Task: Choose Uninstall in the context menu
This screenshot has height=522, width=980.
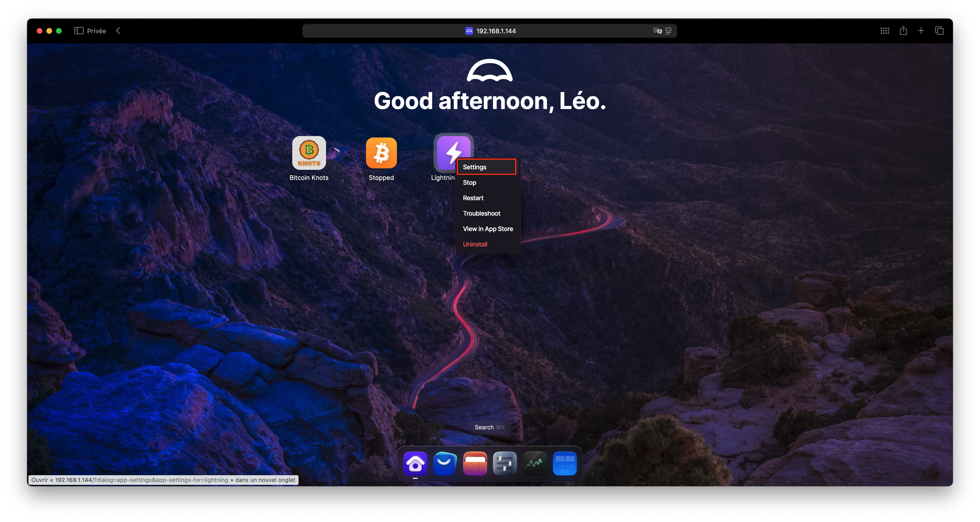Action: [x=488, y=244]
